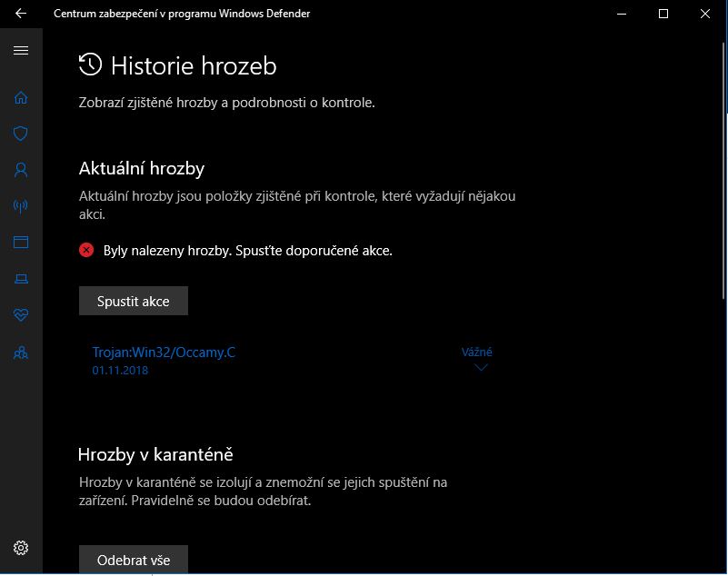
Task: Click the Hrozby v karanténě heading
Action: point(155,454)
